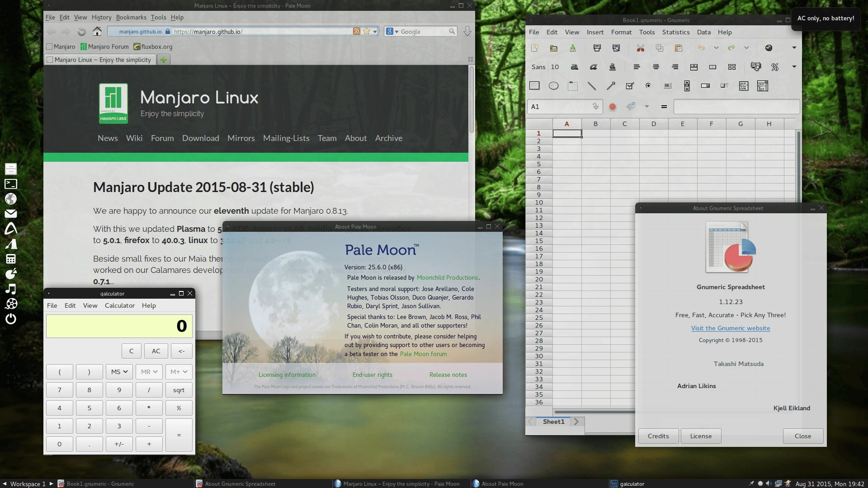
Task: Open the Bookmarks menu in Pale Moon
Action: (131, 17)
